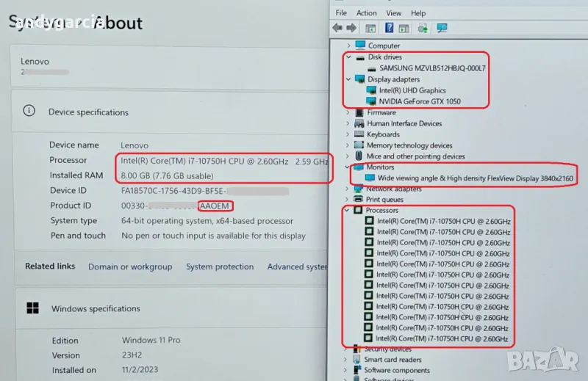Click the blue Help question-mark toolbar icon

pos(387,29)
